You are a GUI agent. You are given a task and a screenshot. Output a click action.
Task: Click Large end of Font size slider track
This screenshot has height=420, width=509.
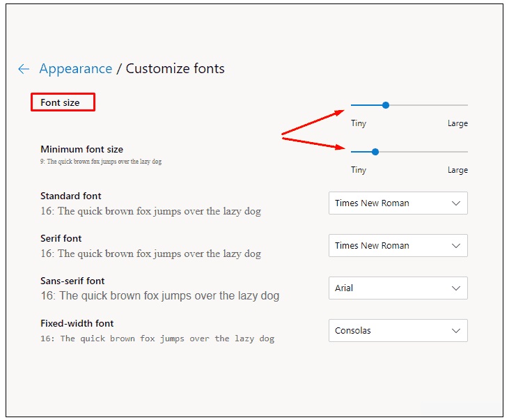[x=465, y=105]
